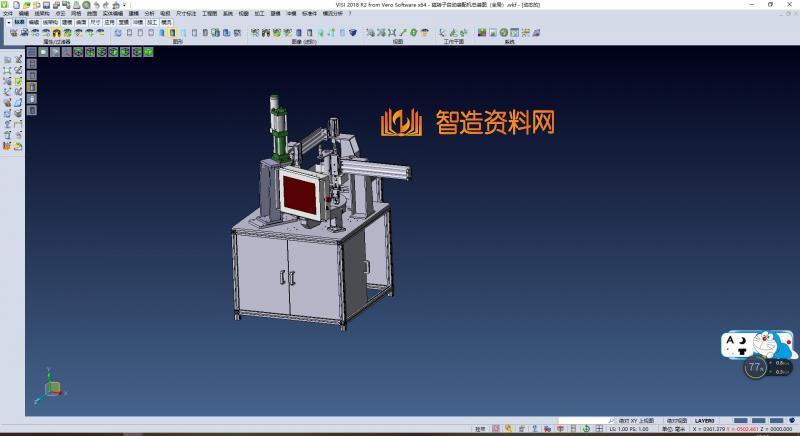Click the first icon in 属性/过滤器 group
The width and height of the screenshot is (800, 436).
click(x=12, y=32)
